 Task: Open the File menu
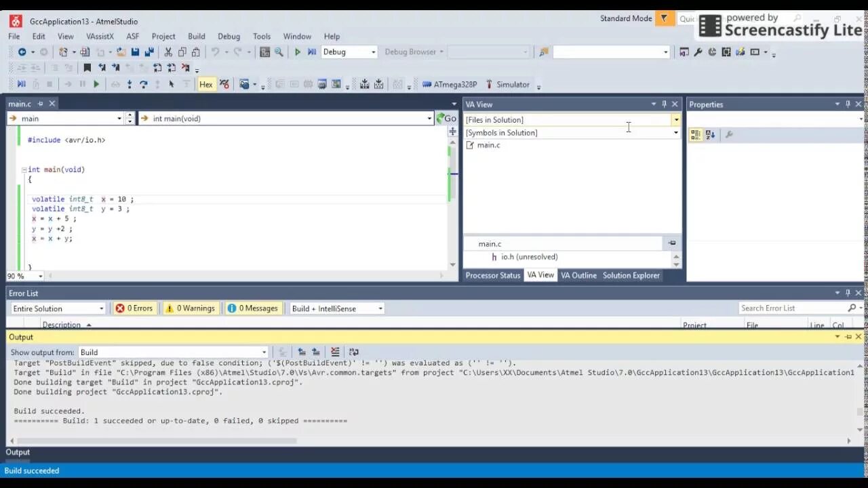[14, 37]
